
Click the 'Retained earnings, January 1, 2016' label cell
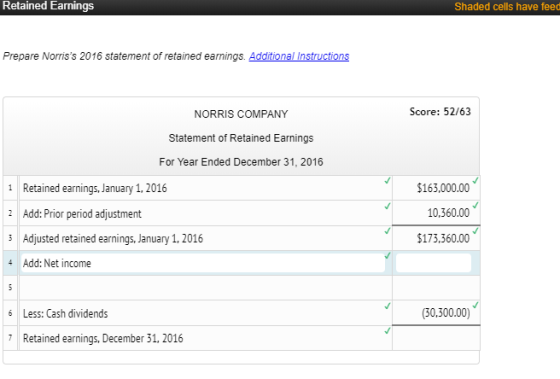(206, 188)
